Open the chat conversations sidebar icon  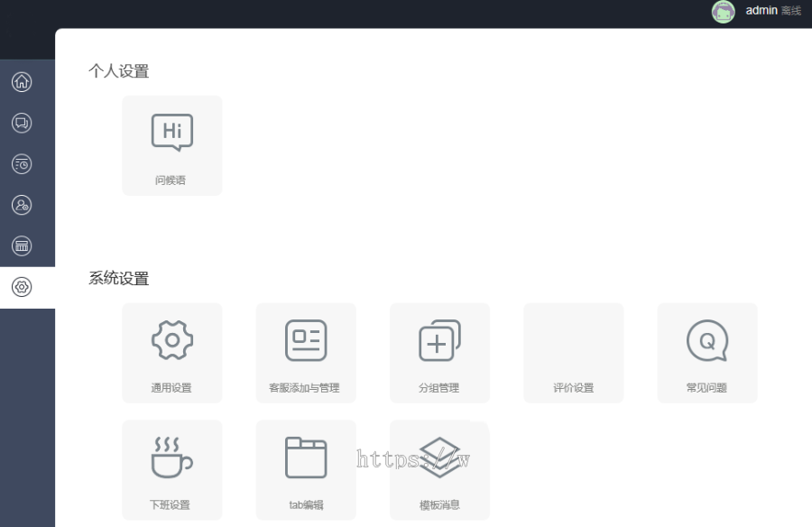[x=22, y=123]
